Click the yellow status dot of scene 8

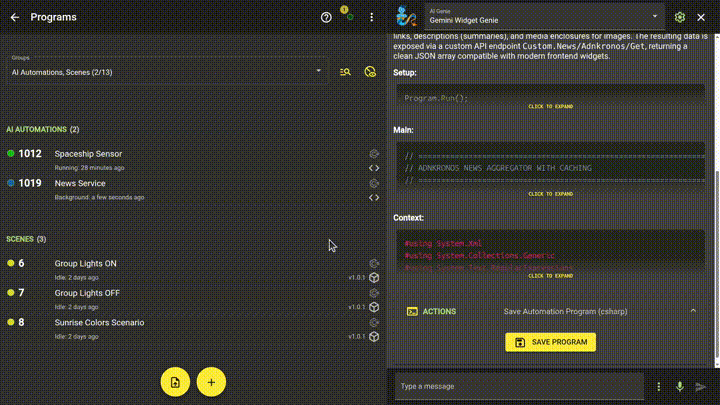11,322
